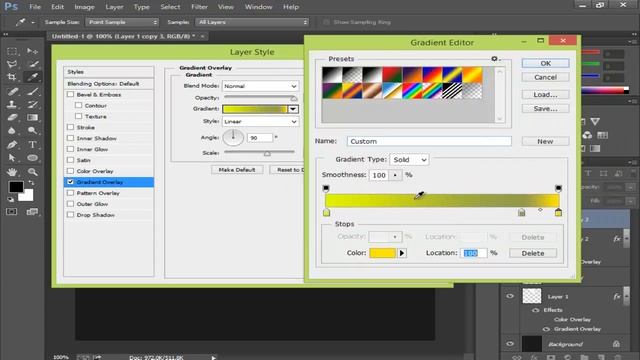Open the Blend Mode Normal dropdown

[260, 86]
